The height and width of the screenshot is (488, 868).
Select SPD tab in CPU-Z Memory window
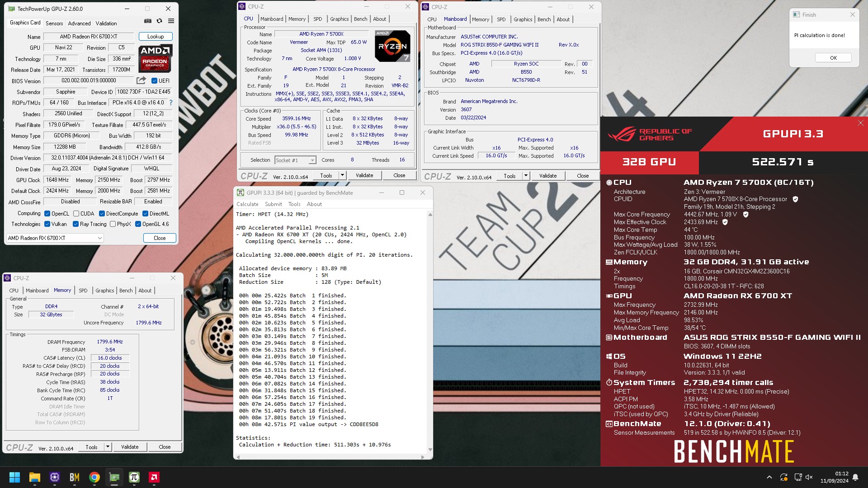[x=83, y=291]
